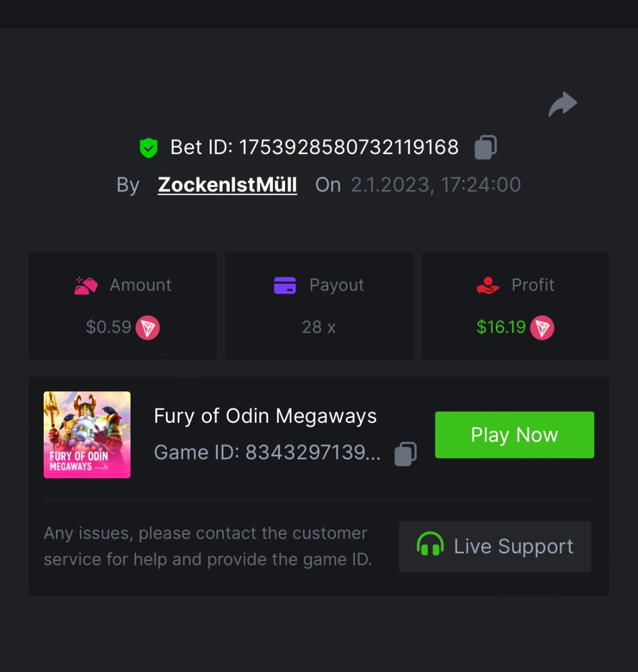The height and width of the screenshot is (672, 638).
Task: Click the Fury of Odin Megaways title
Action: click(266, 416)
